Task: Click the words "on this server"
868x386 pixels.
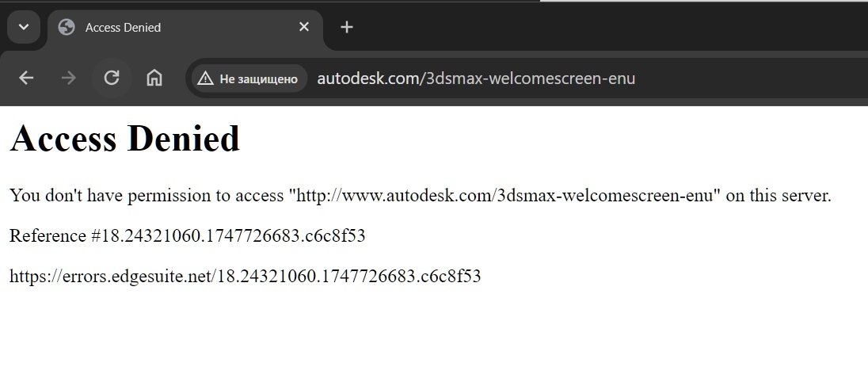Action: pyautogui.click(x=777, y=196)
